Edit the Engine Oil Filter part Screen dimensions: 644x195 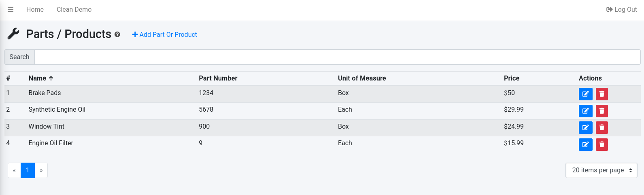[x=585, y=144]
